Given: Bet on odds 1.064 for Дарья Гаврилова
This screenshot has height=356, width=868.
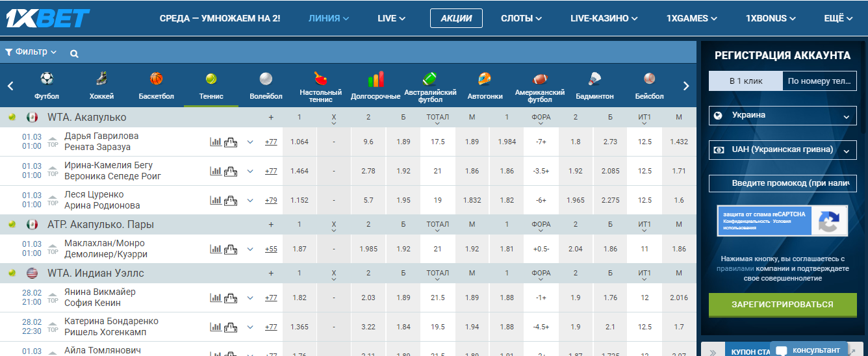Looking at the screenshot, I should coord(300,142).
